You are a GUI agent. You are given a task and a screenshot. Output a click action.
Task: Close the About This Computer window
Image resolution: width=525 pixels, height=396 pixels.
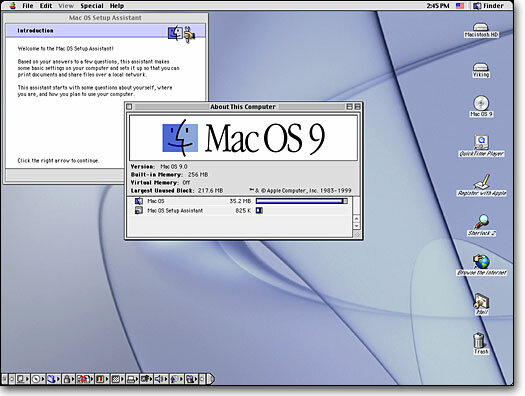(x=129, y=107)
